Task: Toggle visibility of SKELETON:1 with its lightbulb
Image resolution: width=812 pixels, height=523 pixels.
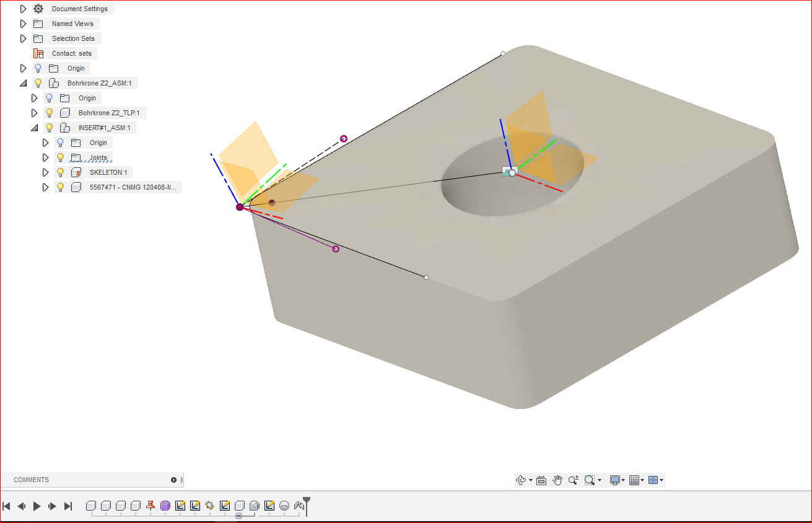Action: [x=60, y=172]
